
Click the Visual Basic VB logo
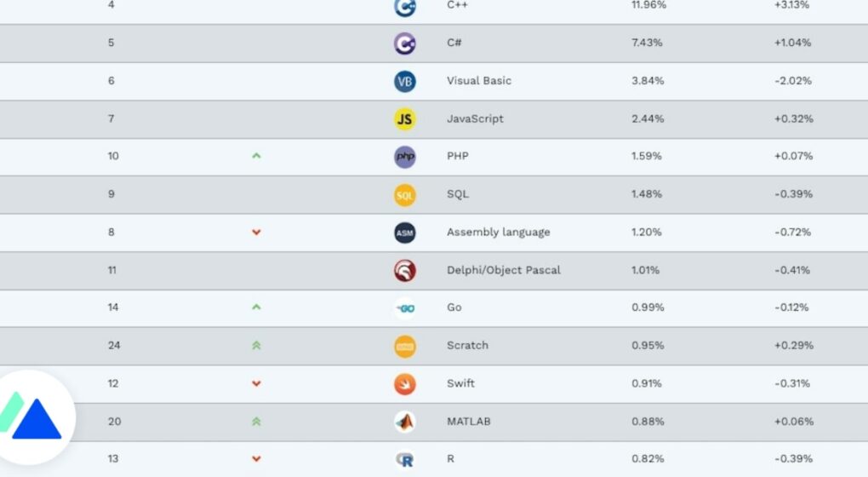pyautogui.click(x=405, y=82)
